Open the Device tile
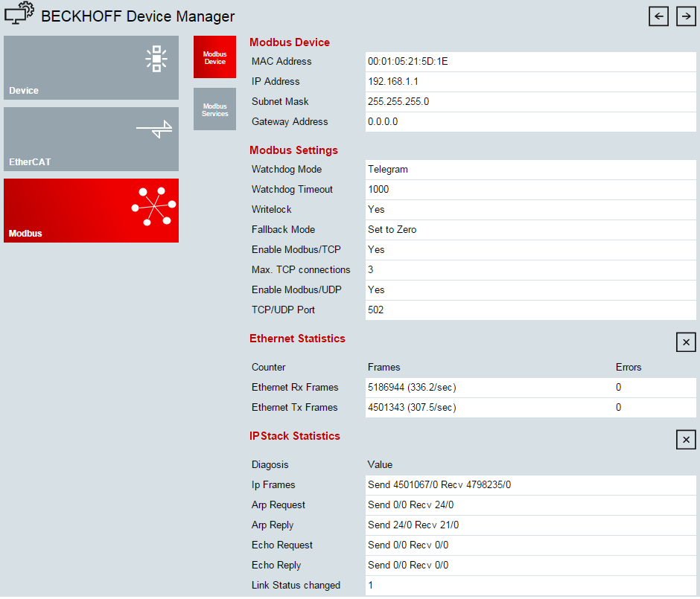 91,68
